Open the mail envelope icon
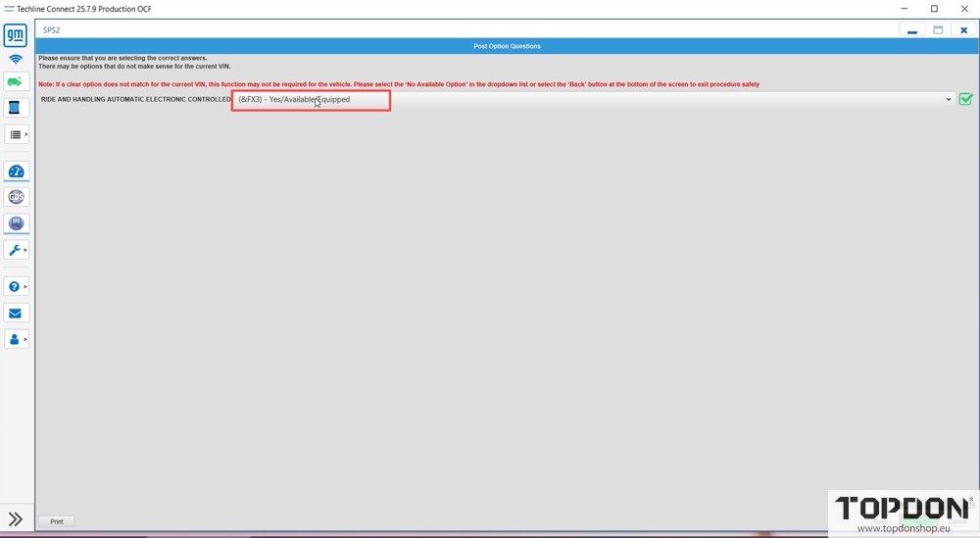The width and height of the screenshot is (980, 538). pyautogui.click(x=15, y=314)
